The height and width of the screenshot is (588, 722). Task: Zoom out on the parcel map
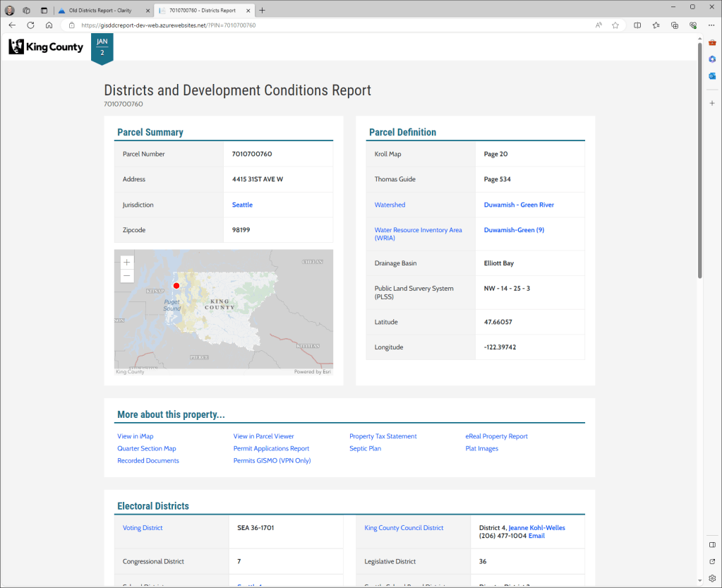pyautogui.click(x=127, y=276)
